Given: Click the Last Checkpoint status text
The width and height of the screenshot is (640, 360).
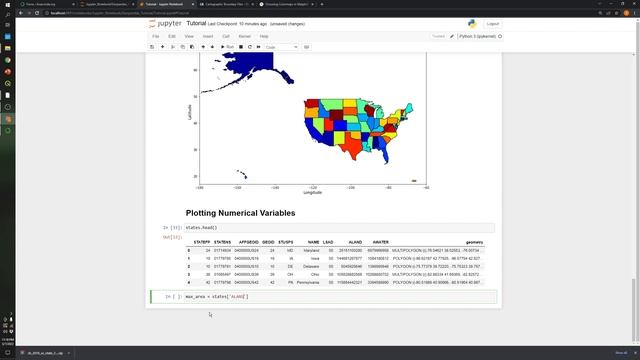Looking at the screenshot, I should tap(237, 24).
